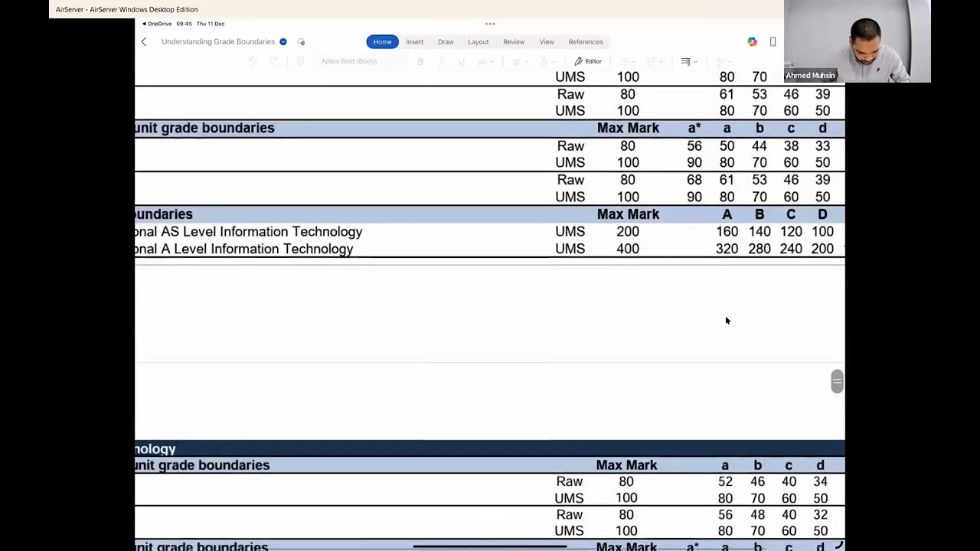The height and width of the screenshot is (551, 980).
Task: Switch to the Insert tab
Action: click(x=414, y=41)
